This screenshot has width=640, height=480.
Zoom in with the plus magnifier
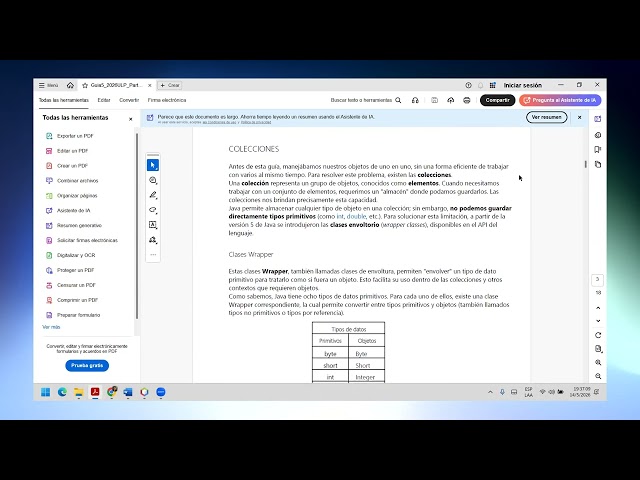tap(598, 362)
